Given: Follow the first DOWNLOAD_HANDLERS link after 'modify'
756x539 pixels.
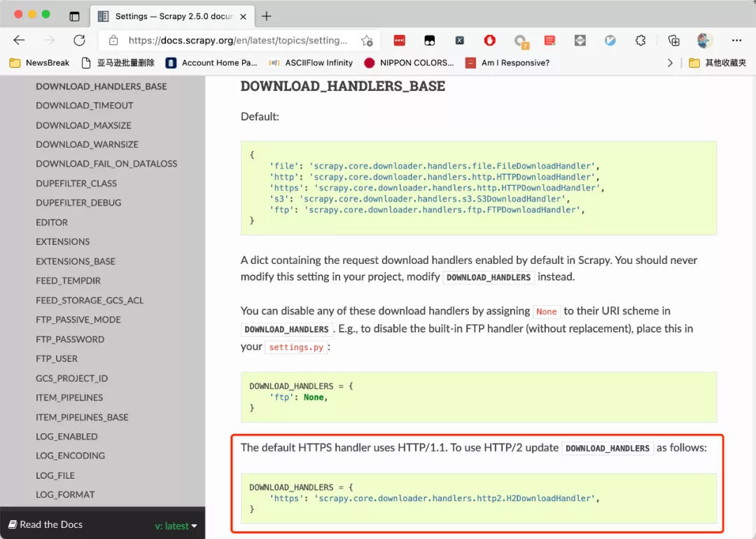Looking at the screenshot, I should [x=489, y=278].
